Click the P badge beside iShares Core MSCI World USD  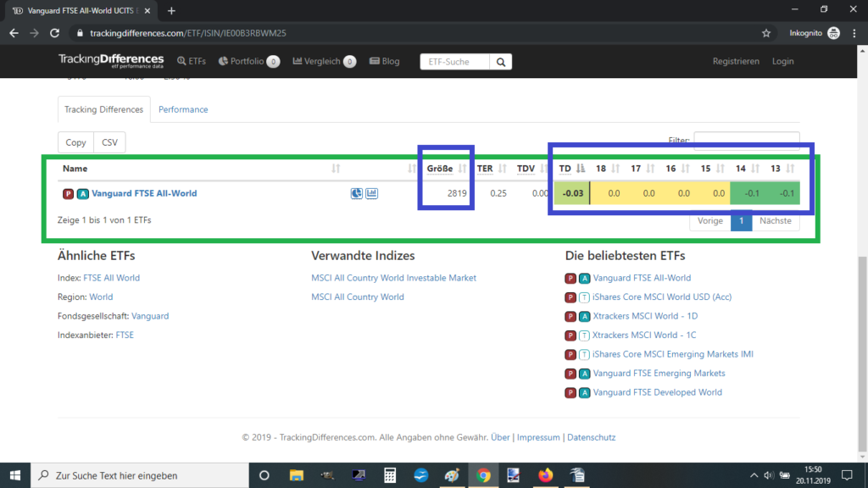point(570,297)
